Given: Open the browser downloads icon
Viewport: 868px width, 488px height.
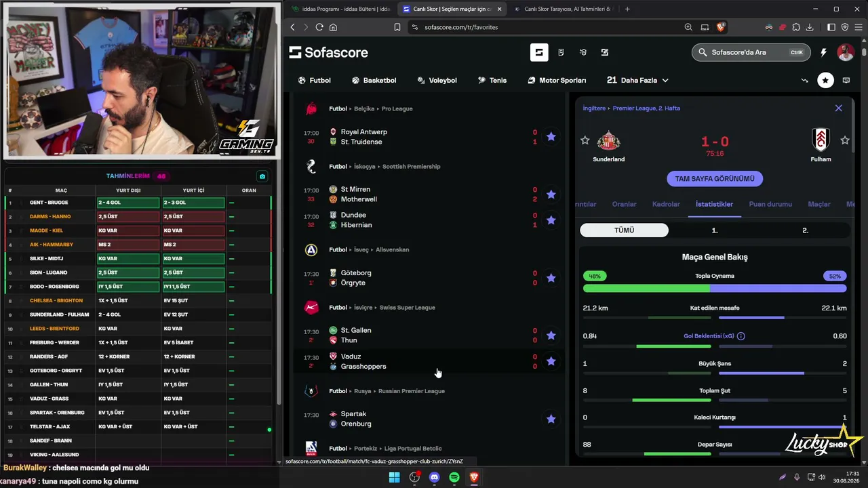Looking at the screenshot, I should tap(809, 27).
